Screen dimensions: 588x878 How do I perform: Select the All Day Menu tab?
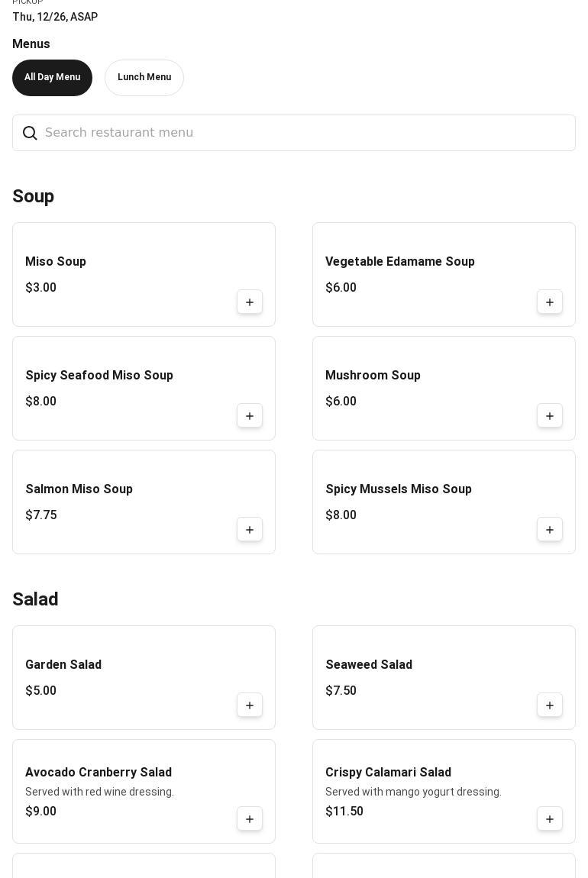click(x=52, y=78)
